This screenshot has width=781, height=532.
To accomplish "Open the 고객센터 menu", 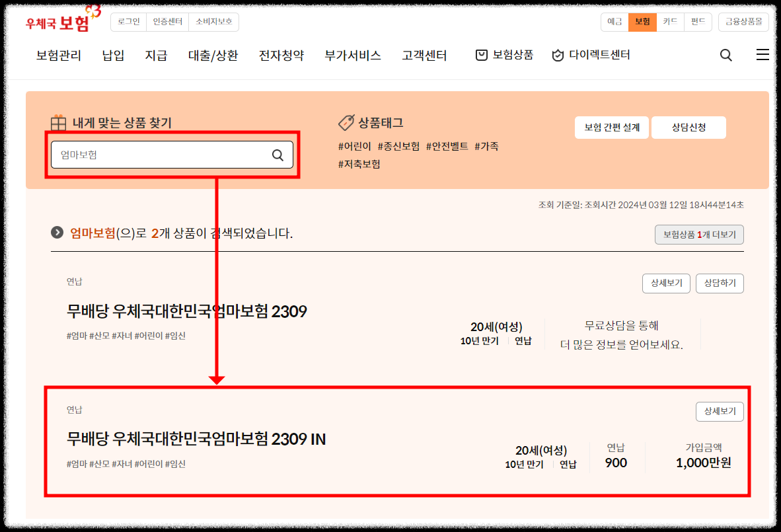I will 424,56.
